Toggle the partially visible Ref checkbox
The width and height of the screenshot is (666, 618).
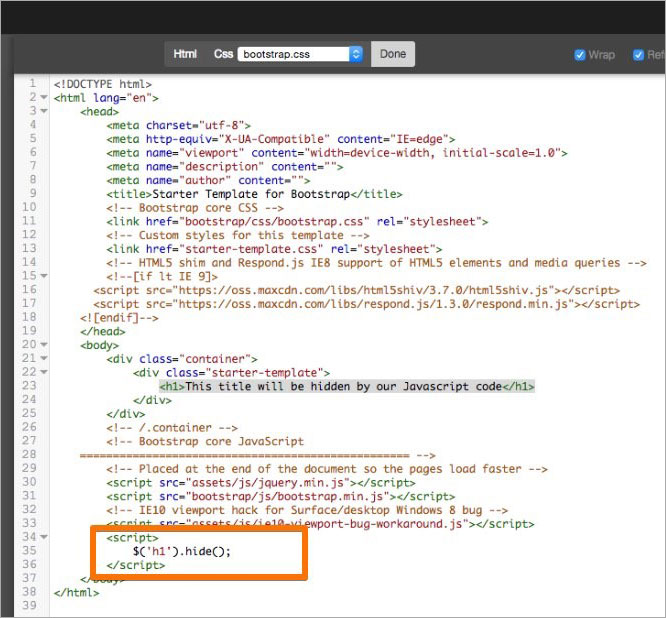pyautogui.click(x=638, y=55)
